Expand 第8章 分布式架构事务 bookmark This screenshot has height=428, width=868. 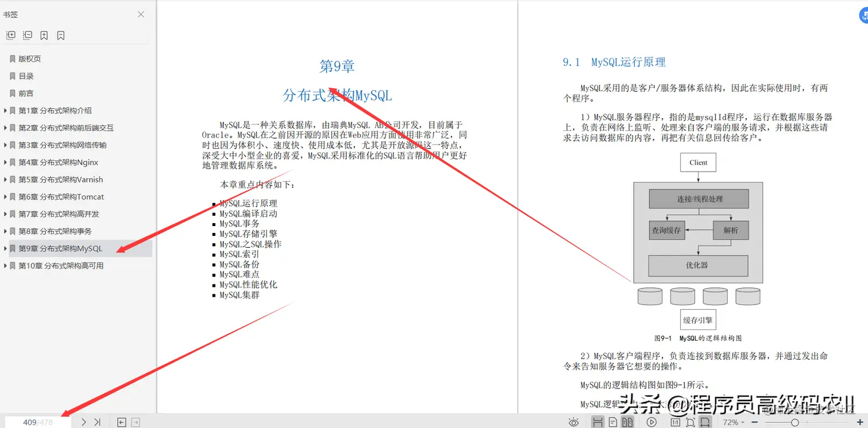tap(5, 231)
